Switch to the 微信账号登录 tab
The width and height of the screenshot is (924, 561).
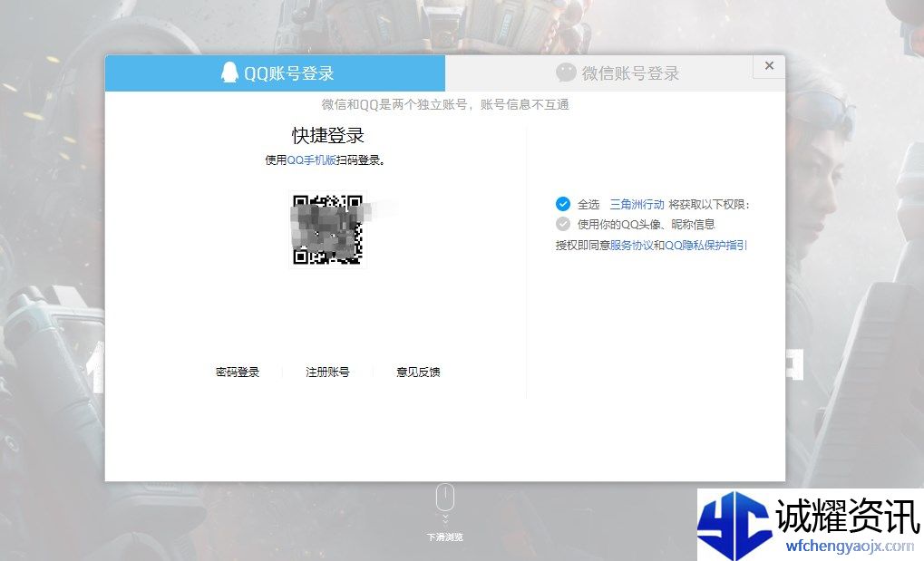click(x=615, y=73)
